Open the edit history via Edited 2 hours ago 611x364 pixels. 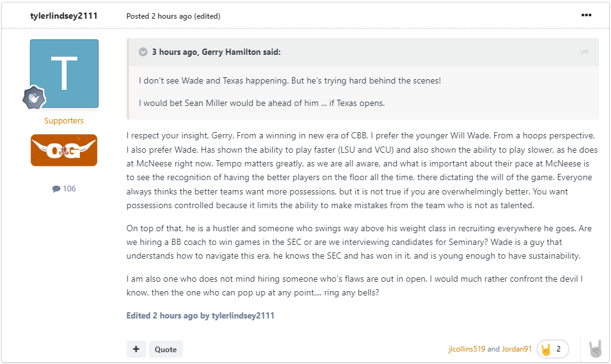pyautogui.click(x=200, y=316)
